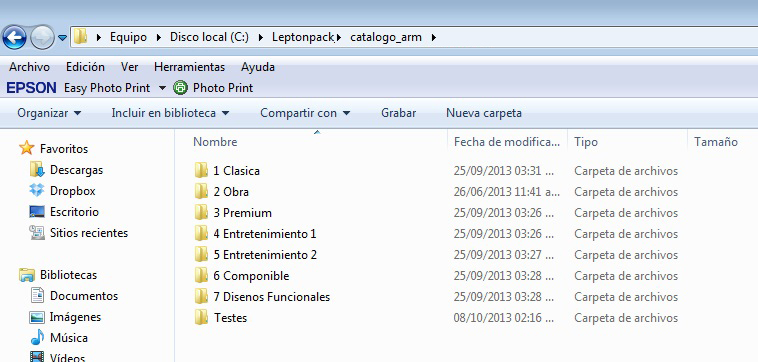Viewport: 758px width, 362px height.
Task: Click the Sitios recientes icon
Action: (37, 232)
